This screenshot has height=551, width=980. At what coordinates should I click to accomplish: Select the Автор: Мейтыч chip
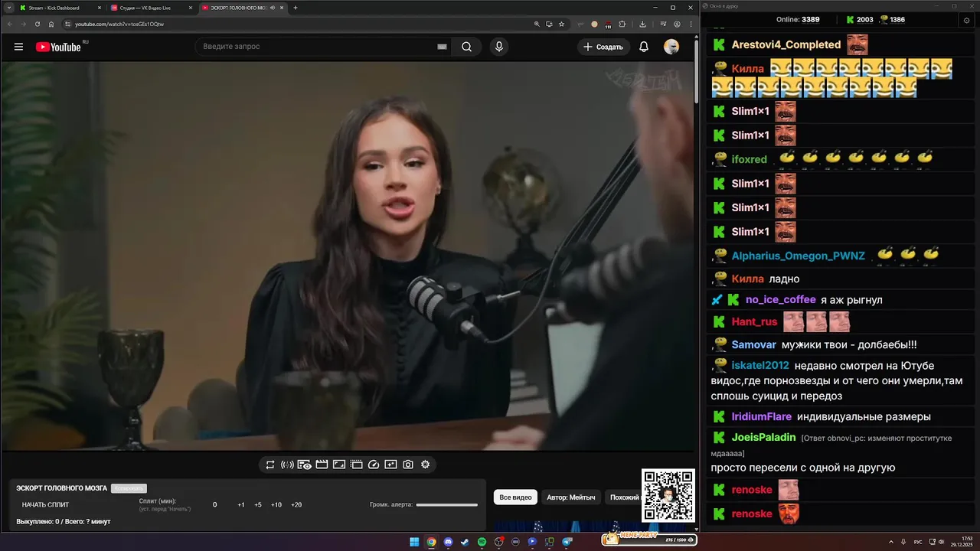click(x=571, y=497)
